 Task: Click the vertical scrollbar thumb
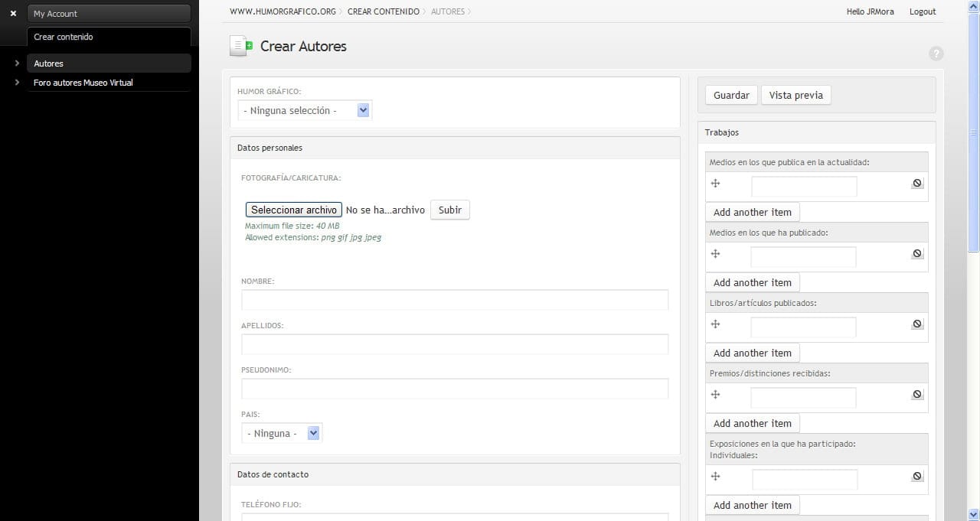point(974,132)
